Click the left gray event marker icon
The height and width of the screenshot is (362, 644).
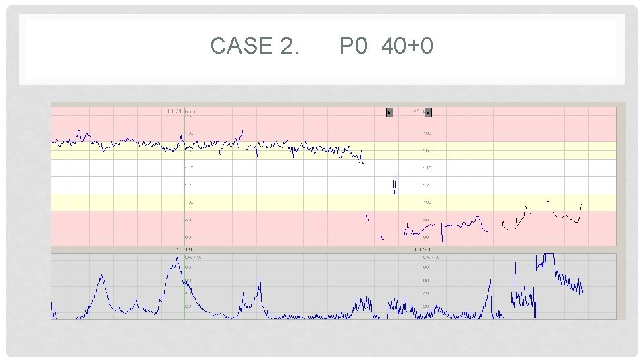390,112
